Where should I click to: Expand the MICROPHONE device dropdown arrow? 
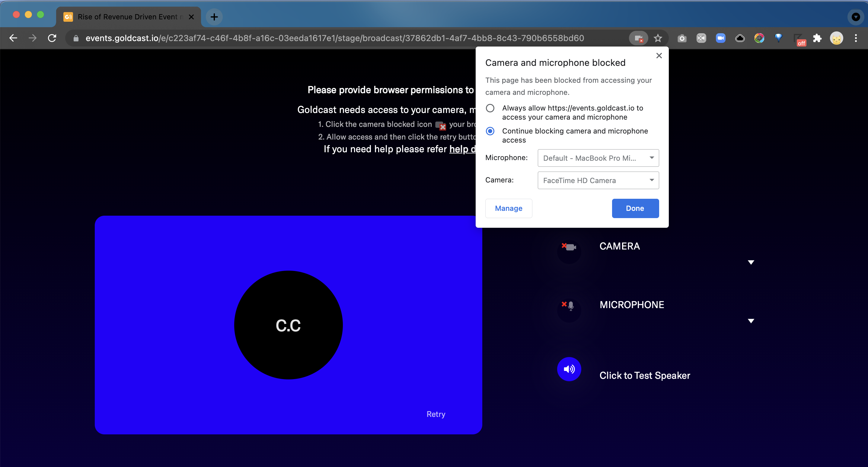pyautogui.click(x=751, y=321)
